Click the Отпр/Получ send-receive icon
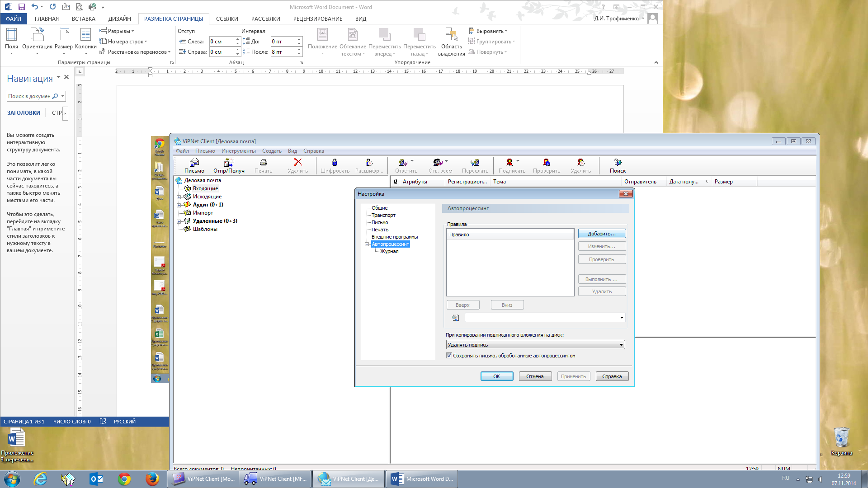This screenshot has width=868, height=488. click(229, 163)
